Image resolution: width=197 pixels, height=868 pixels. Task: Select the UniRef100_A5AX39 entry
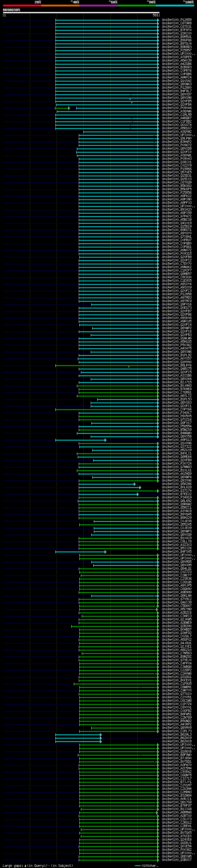coord(177,61)
